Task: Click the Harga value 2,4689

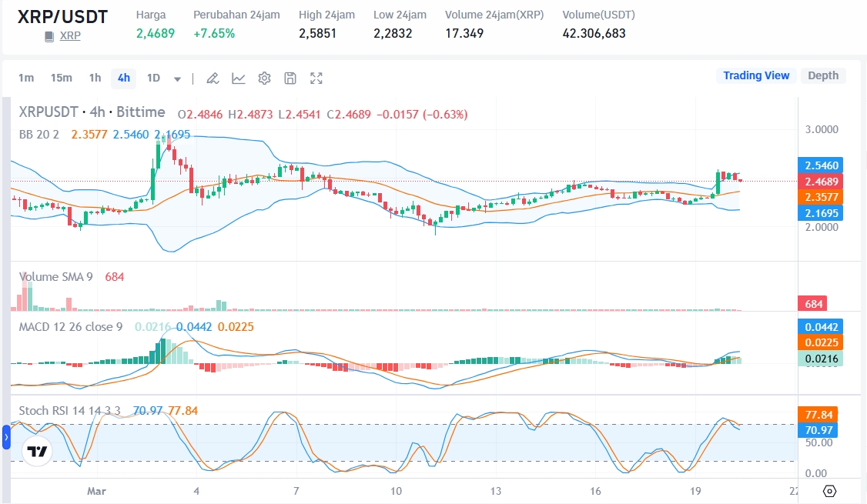Action: pos(156,33)
